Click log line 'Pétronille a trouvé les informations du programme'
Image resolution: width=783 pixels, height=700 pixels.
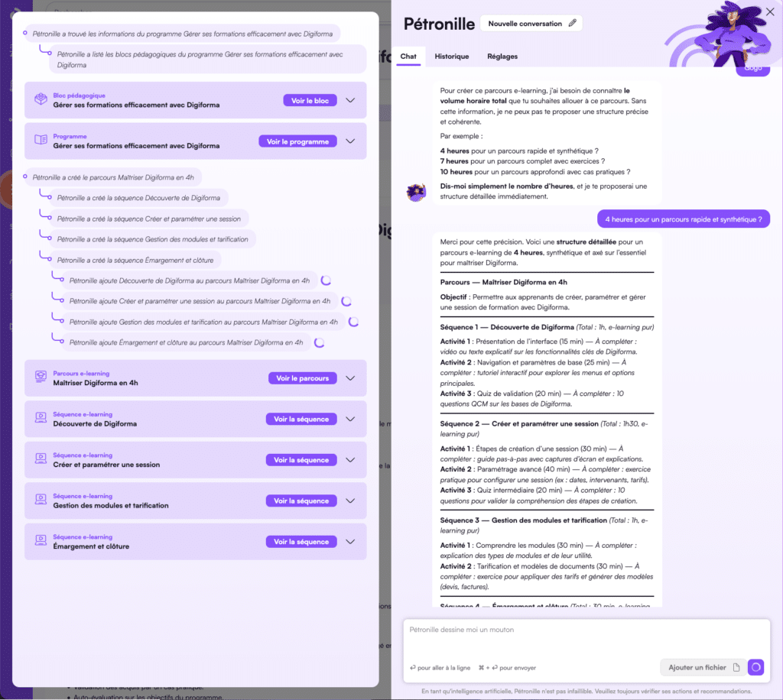(x=182, y=34)
